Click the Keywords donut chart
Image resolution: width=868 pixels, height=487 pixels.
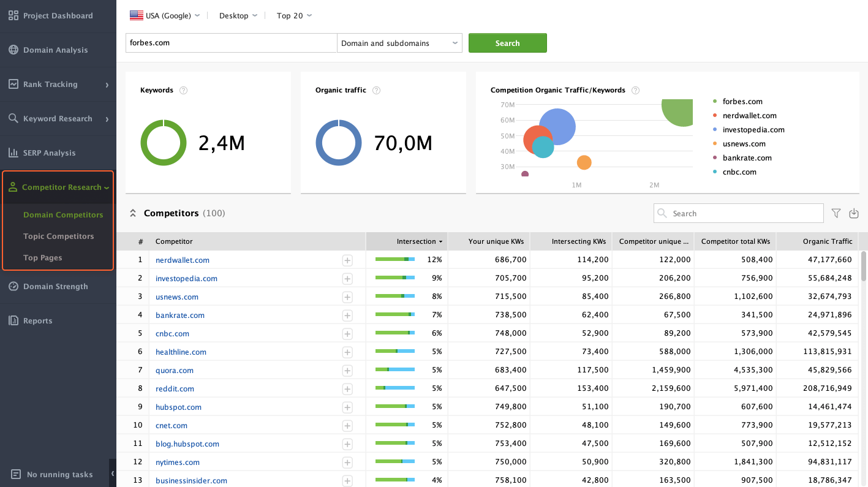pyautogui.click(x=164, y=143)
